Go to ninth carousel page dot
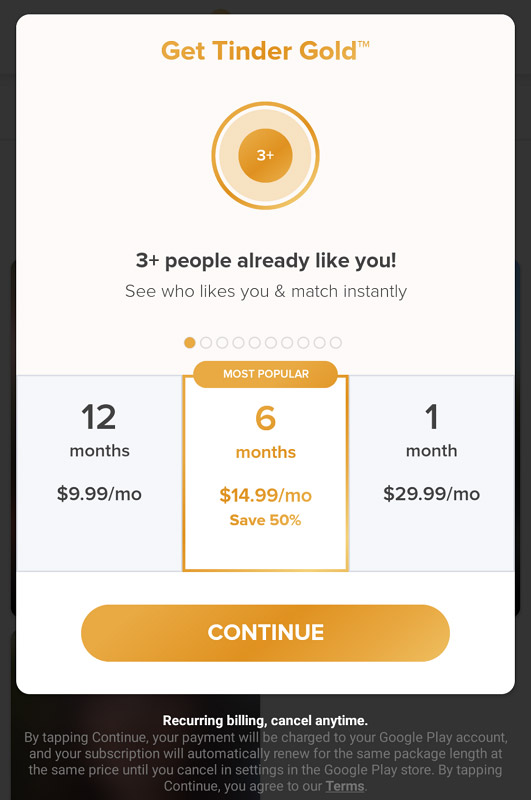531x800 pixels. [x=319, y=342]
